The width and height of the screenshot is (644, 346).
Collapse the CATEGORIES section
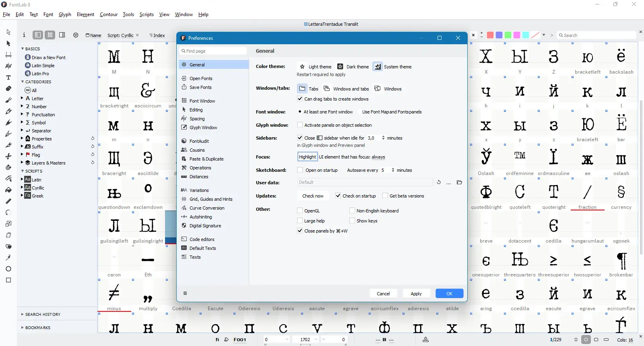pyautogui.click(x=23, y=82)
